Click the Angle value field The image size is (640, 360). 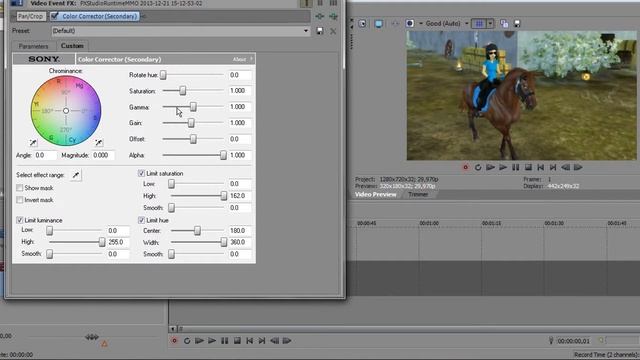[45, 155]
